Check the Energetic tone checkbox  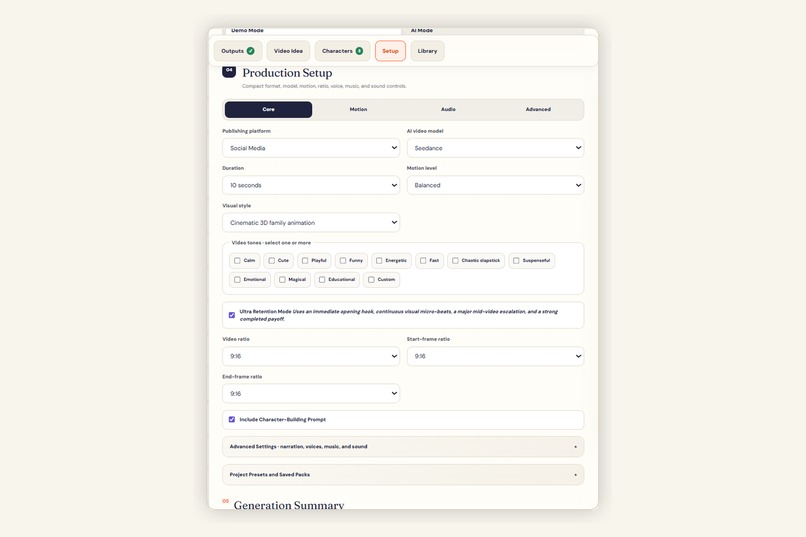click(x=379, y=261)
